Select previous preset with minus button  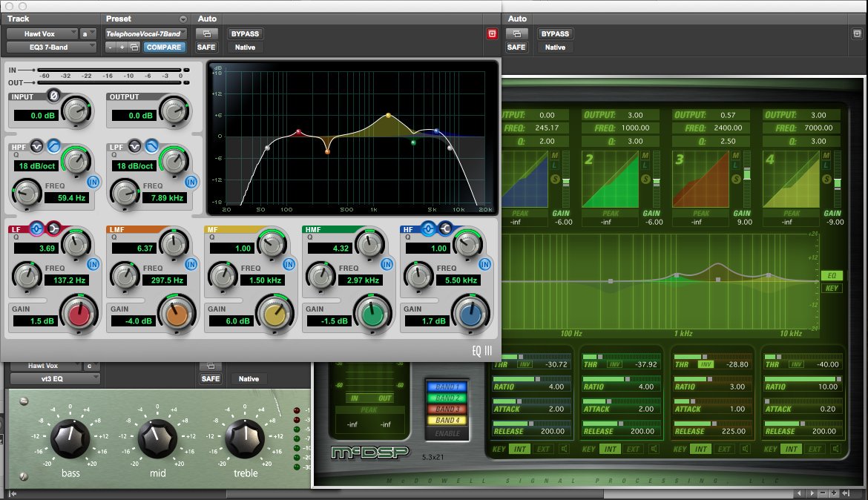point(110,47)
